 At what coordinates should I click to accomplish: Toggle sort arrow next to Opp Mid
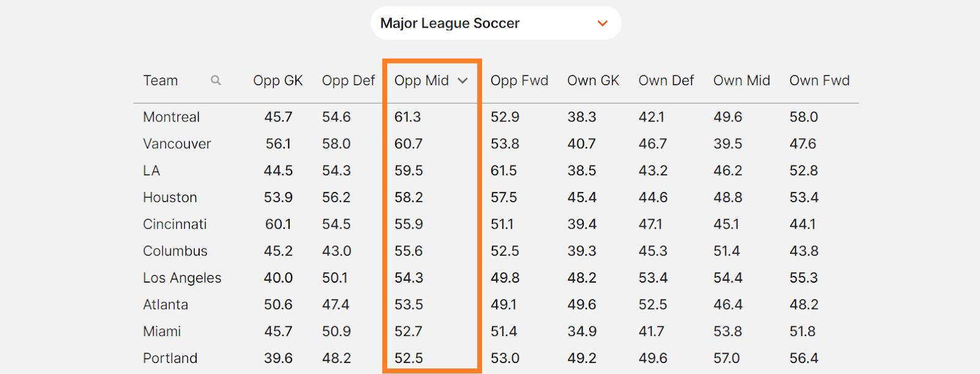(x=463, y=81)
